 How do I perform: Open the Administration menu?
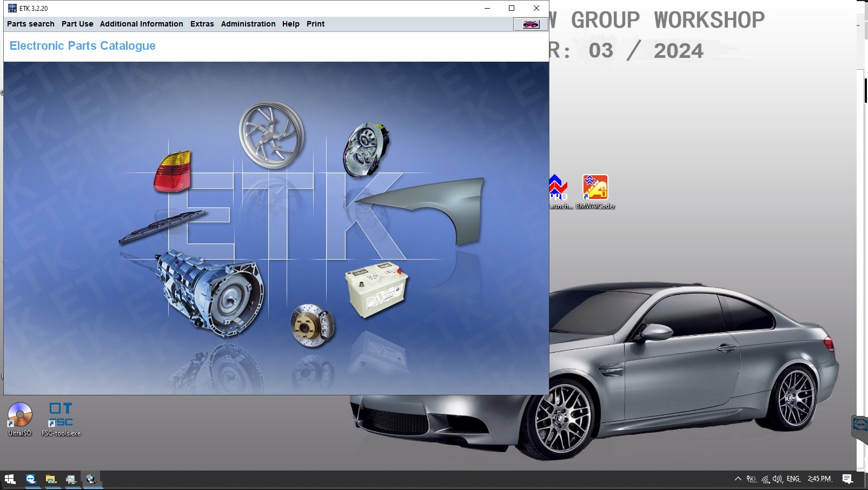[x=248, y=24]
